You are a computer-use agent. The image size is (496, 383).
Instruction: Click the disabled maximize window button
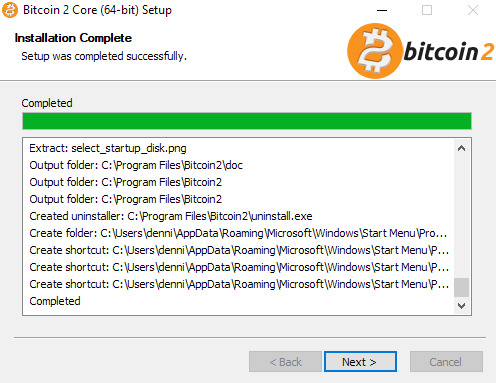[x=427, y=10]
